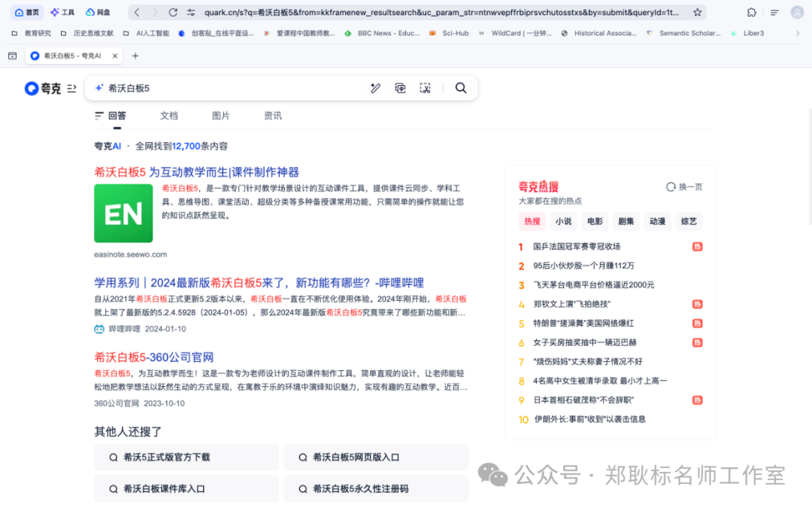Screen dimensions: 812x508
Task: Search suggestion 希沃白板课件库入口
Action: coord(186,489)
